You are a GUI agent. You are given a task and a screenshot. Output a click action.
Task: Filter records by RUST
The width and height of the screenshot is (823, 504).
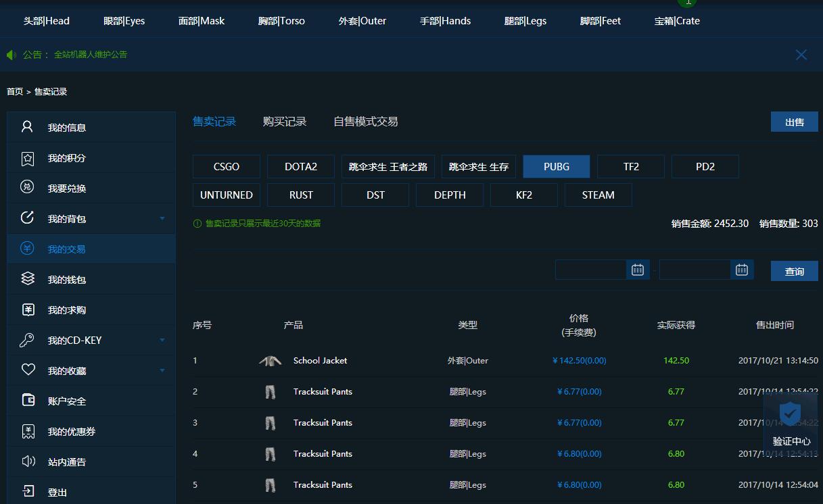click(301, 195)
